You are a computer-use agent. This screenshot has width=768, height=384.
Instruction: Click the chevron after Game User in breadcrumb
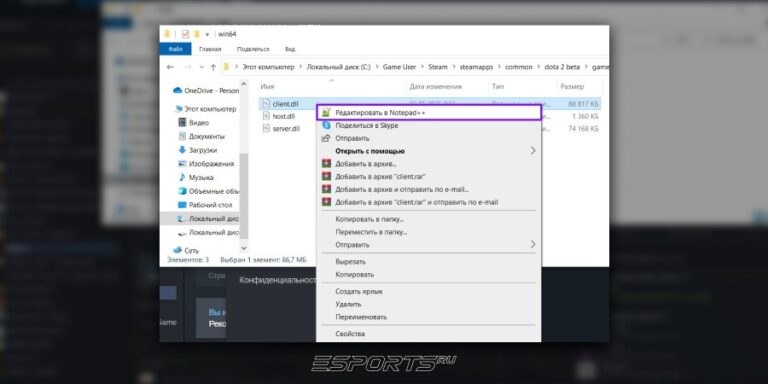422,67
